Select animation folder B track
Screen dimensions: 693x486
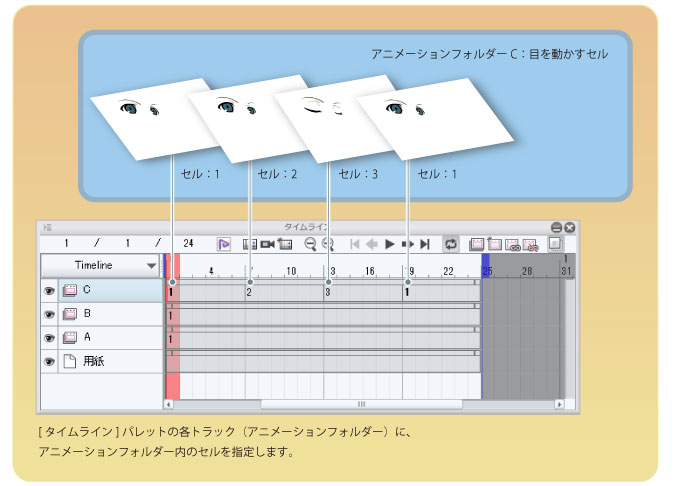[110, 314]
